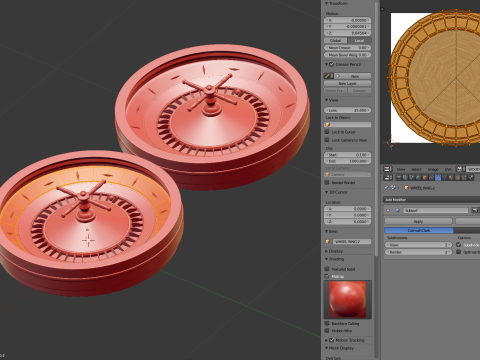Open the Material properties tab icon
The image size is (480, 360).
[x=451, y=178]
